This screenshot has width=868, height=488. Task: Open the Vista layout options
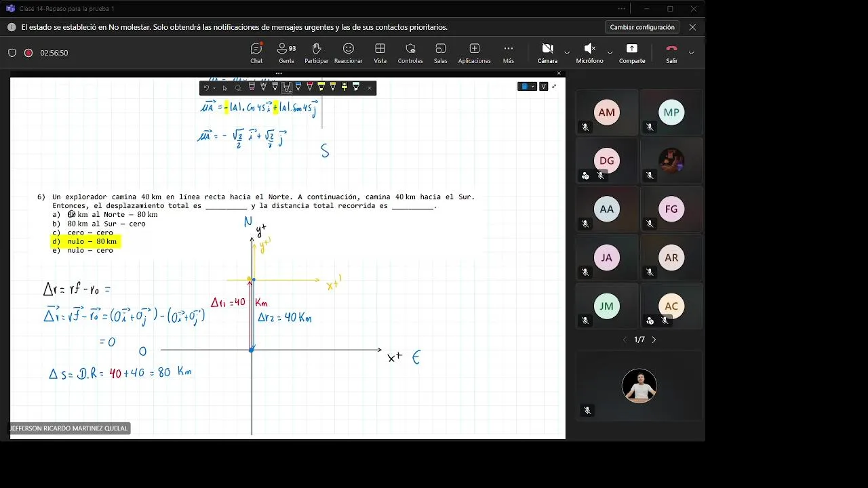coord(380,53)
